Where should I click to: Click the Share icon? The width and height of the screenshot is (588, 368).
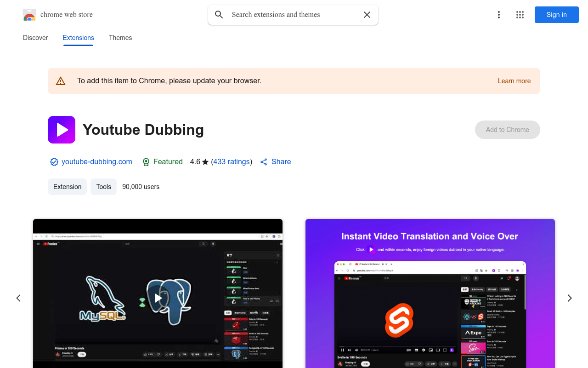pyautogui.click(x=264, y=162)
